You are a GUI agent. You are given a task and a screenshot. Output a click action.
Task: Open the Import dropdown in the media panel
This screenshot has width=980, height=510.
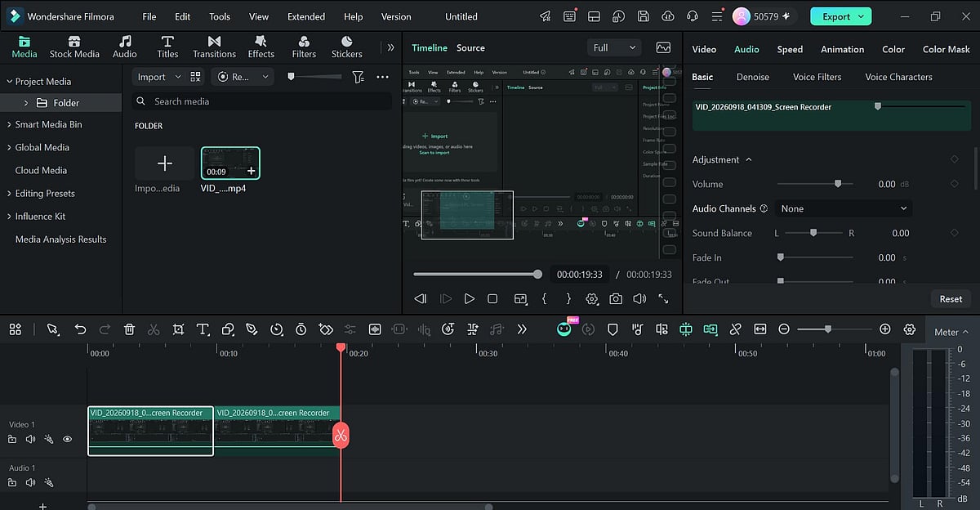158,77
